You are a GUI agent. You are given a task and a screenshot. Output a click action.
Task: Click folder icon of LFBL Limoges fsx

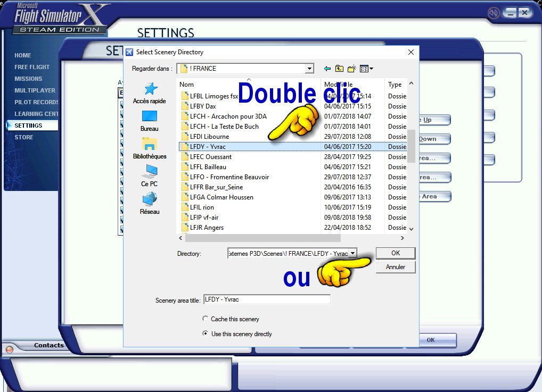tap(185, 96)
